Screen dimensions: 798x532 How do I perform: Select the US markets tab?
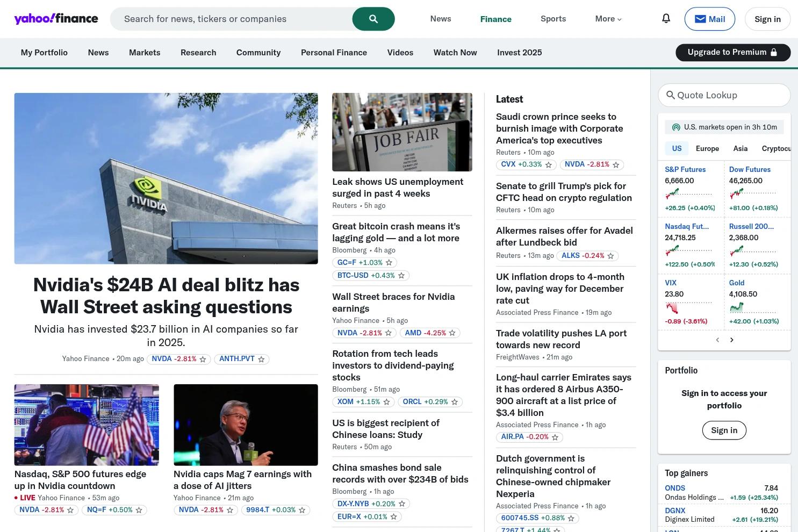tap(677, 149)
